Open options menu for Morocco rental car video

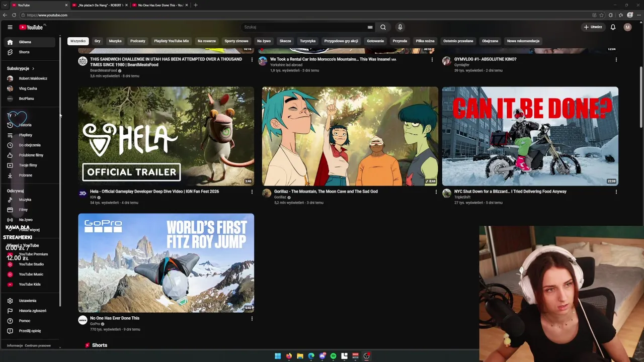pyautogui.click(x=432, y=59)
